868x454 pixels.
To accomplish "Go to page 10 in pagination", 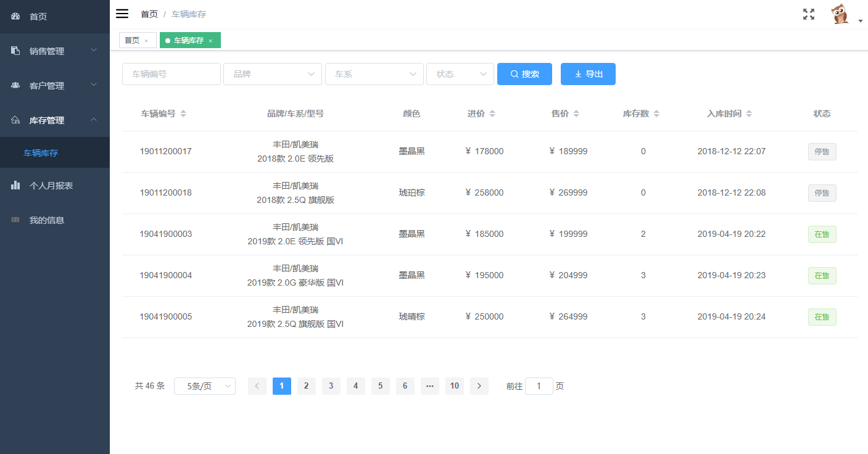I will [x=455, y=386].
